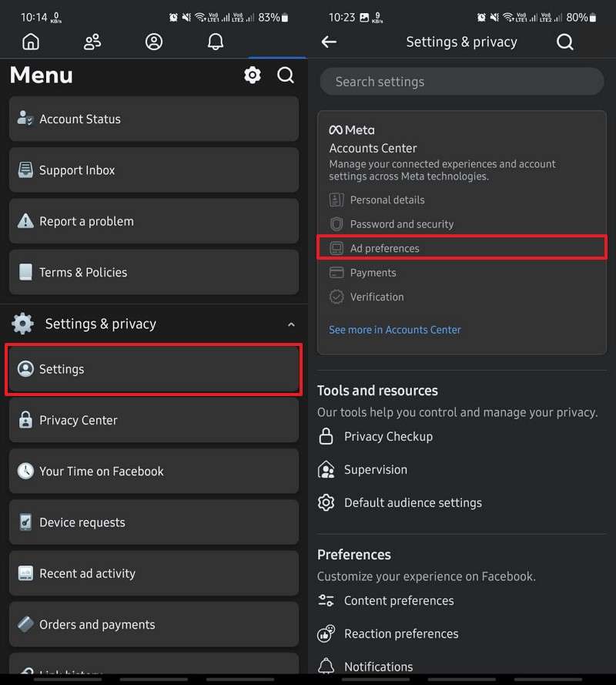The height and width of the screenshot is (685, 616).
Task: Tap the Account Status icon
Action: pyautogui.click(x=25, y=119)
